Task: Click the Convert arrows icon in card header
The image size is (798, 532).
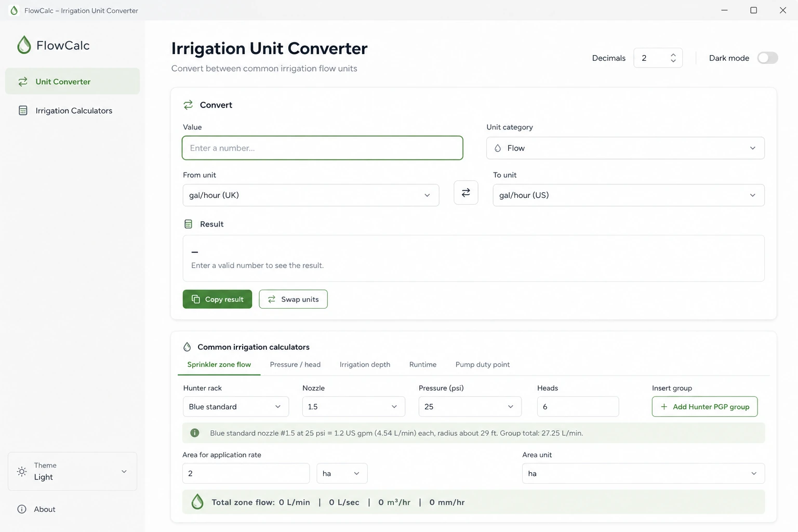Action: pos(188,105)
